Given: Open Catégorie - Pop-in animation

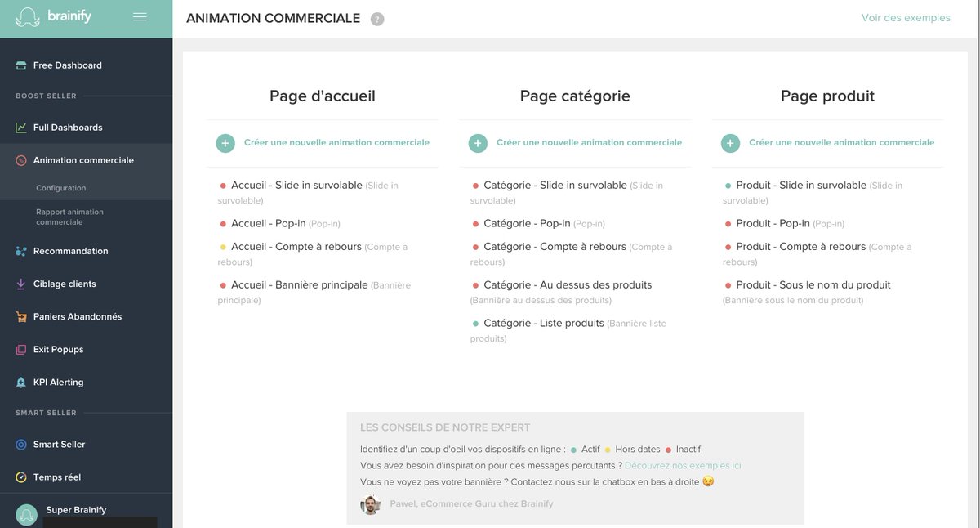Looking at the screenshot, I should [x=527, y=223].
